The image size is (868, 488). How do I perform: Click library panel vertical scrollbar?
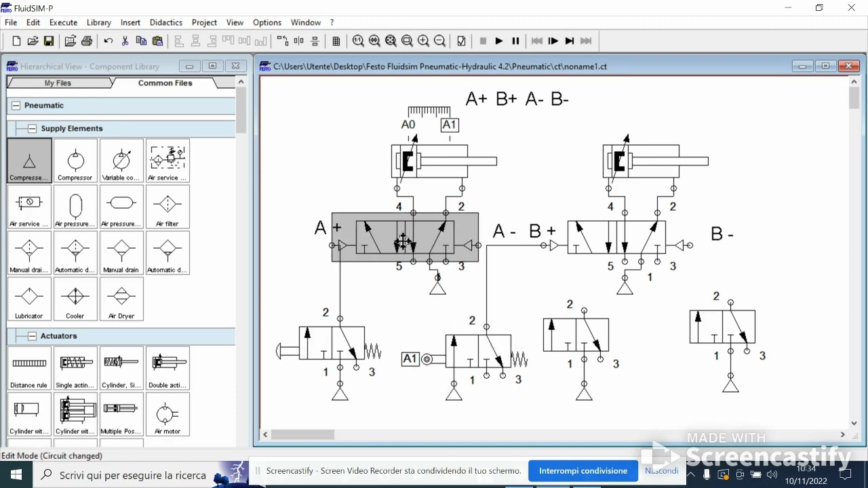coord(241,111)
